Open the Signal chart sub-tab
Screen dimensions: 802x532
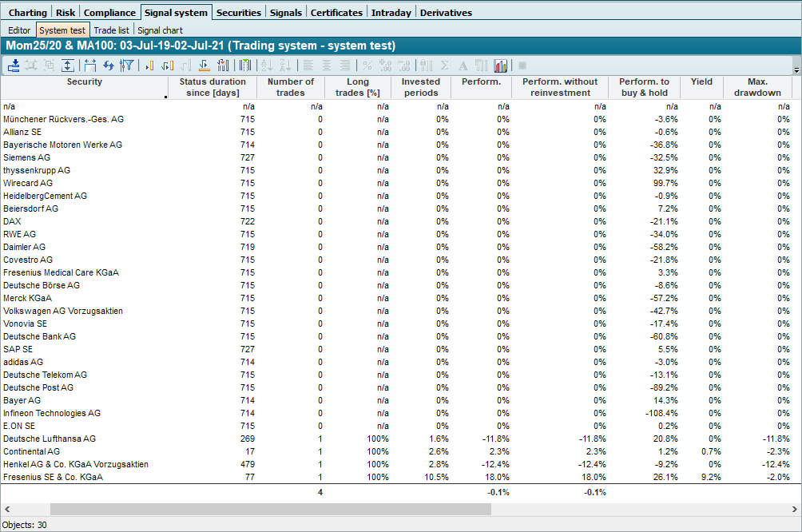click(160, 30)
